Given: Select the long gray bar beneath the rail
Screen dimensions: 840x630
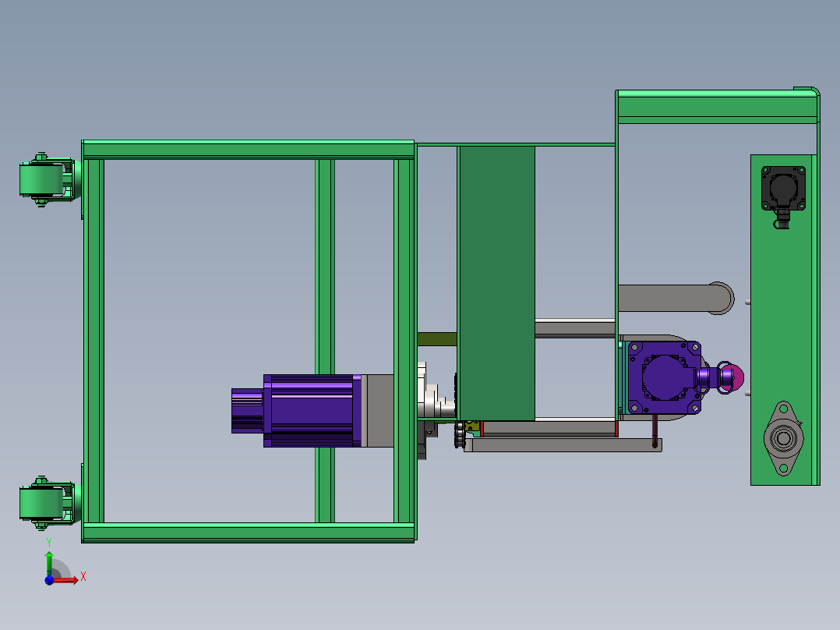Looking at the screenshot, I should (563, 445).
